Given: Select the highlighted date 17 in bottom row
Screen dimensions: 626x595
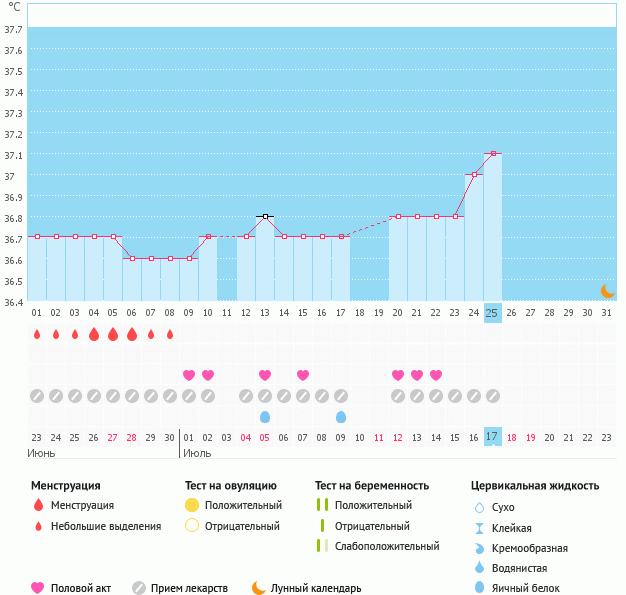Looking at the screenshot, I should click(492, 437).
